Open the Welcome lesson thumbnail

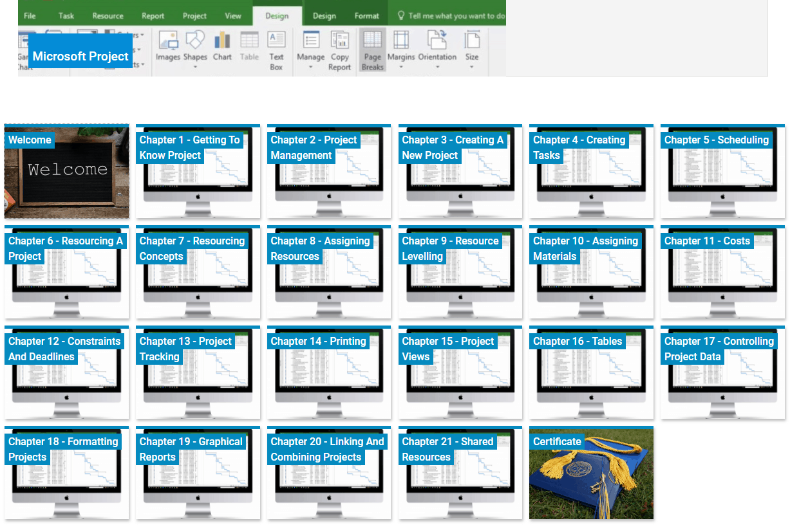[x=67, y=172]
